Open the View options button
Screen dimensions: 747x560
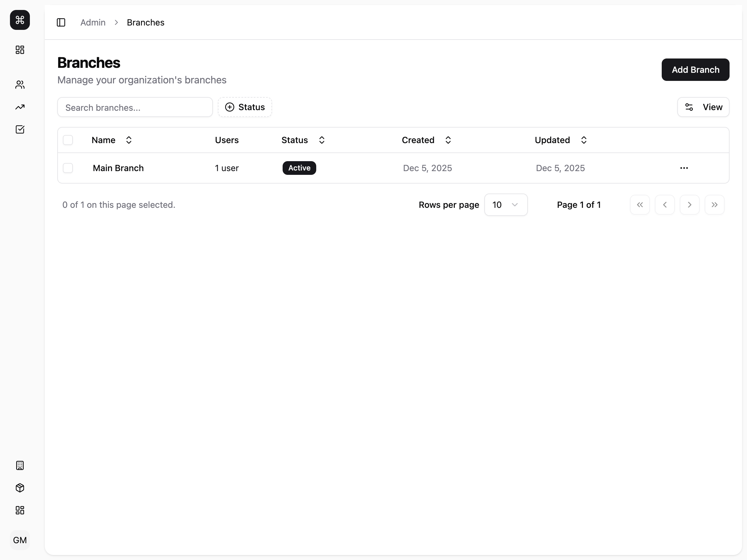coord(703,107)
